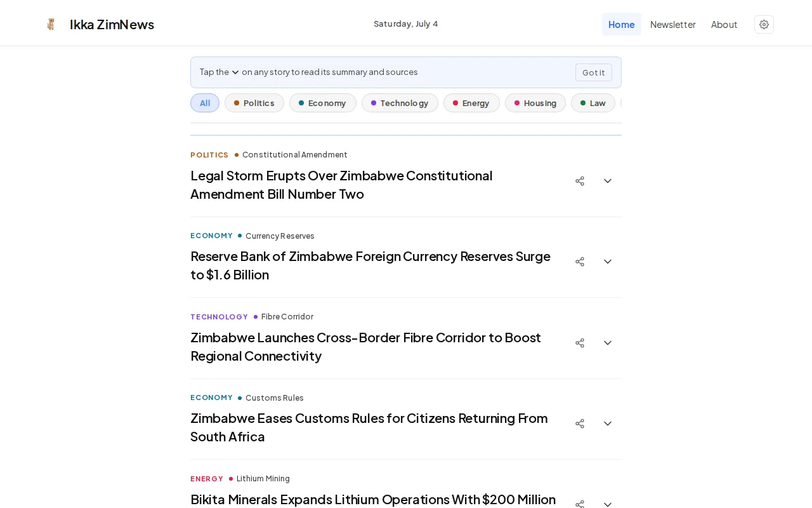Open the About page
Viewport: 812px width, 508px height.
click(x=724, y=24)
